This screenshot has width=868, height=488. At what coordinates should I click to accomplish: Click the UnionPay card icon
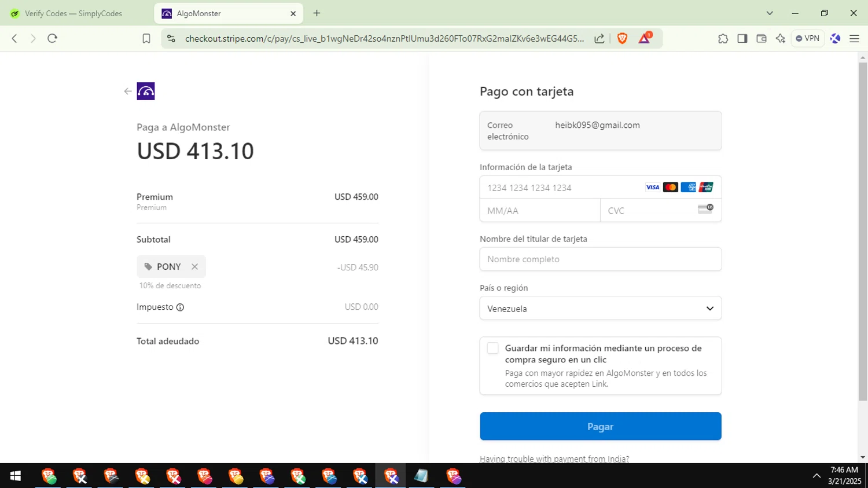point(706,187)
